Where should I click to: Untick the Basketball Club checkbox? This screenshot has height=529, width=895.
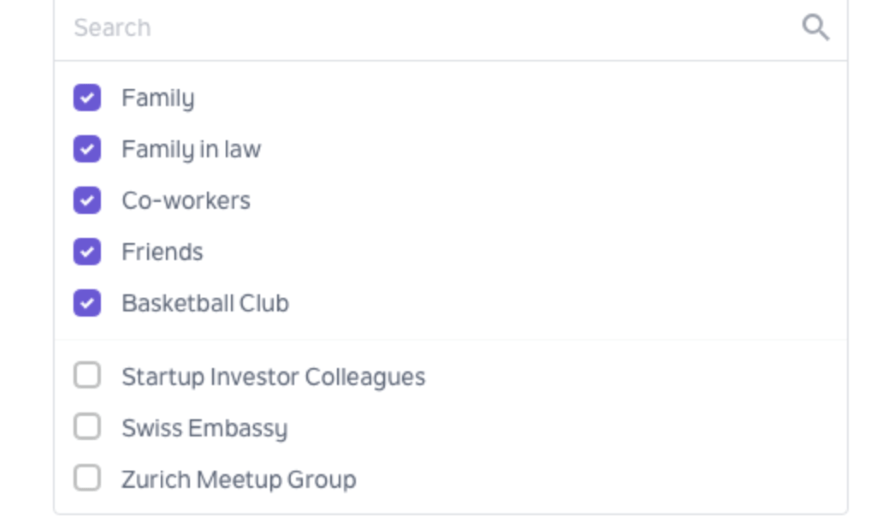point(87,303)
